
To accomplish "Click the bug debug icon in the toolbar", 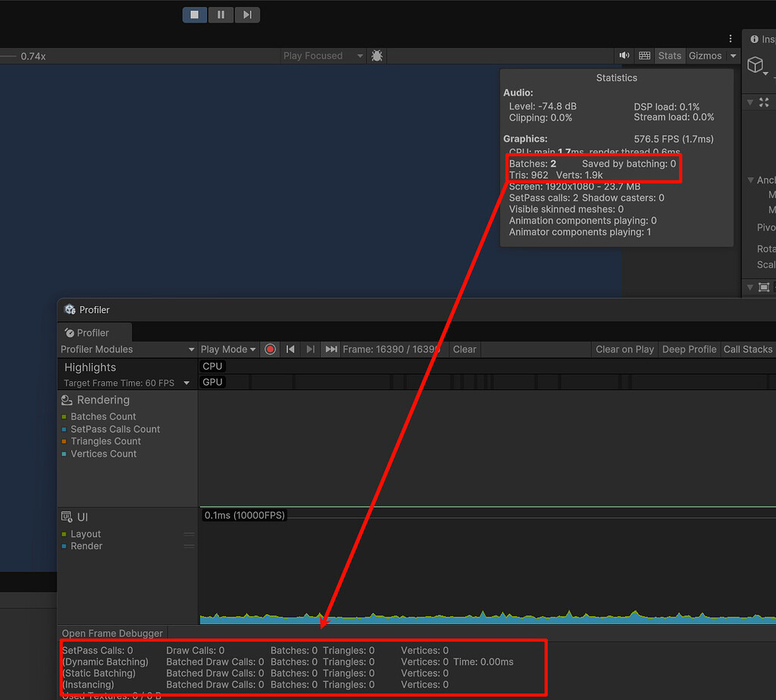I will point(377,55).
